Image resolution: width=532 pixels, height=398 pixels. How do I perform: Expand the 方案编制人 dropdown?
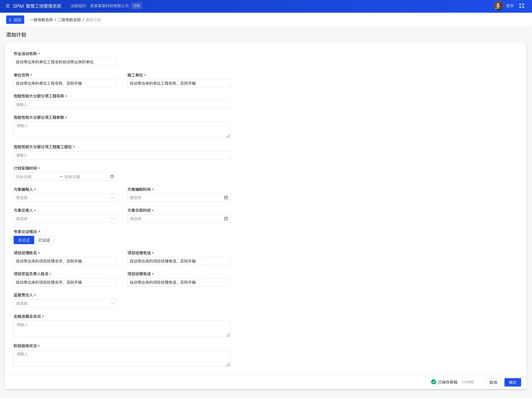click(x=65, y=198)
